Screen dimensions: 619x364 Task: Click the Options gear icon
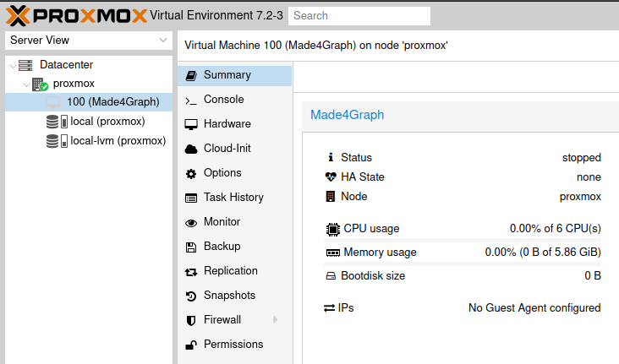tap(190, 173)
